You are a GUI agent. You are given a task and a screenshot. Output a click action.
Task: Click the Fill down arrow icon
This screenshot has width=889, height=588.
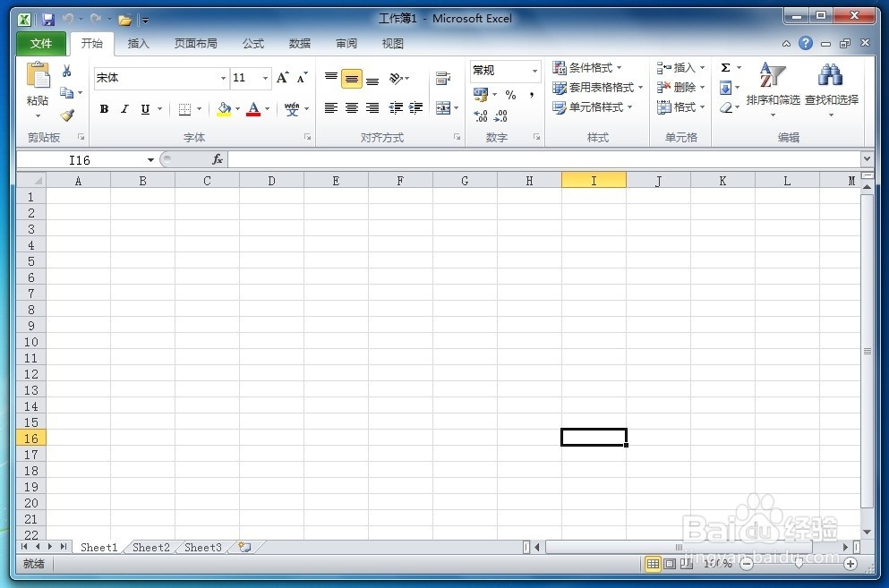(x=725, y=88)
